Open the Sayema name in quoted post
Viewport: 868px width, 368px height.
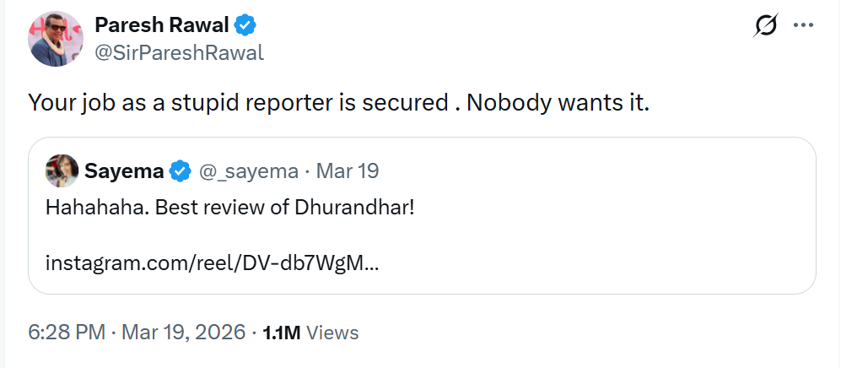[124, 171]
